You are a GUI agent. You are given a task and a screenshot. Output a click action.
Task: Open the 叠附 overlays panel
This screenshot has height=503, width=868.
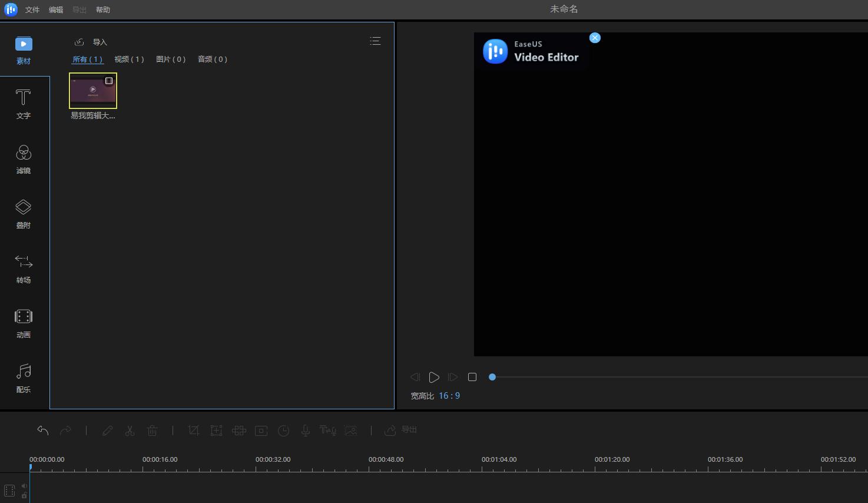click(x=24, y=213)
